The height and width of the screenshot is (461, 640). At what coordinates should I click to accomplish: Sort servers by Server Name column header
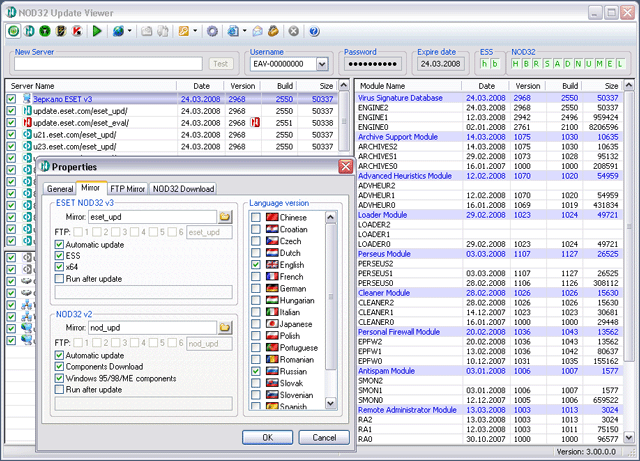91,86
